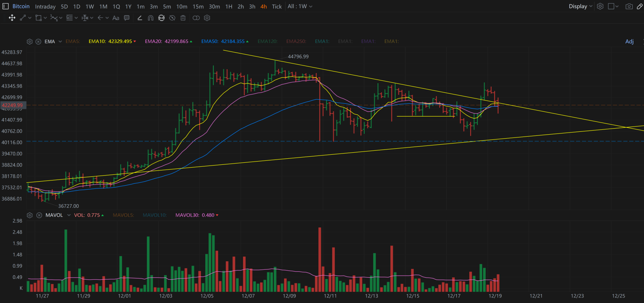Click the 36727.00 low price marker
This screenshot has width=644, height=303.
[x=68, y=206]
